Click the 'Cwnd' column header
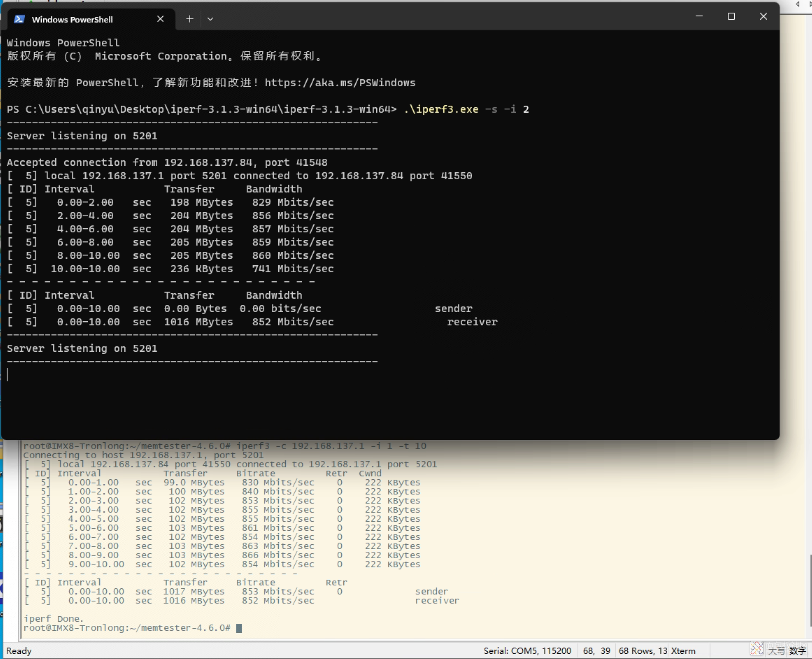This screenshot has width=812, height=659. 370,473
